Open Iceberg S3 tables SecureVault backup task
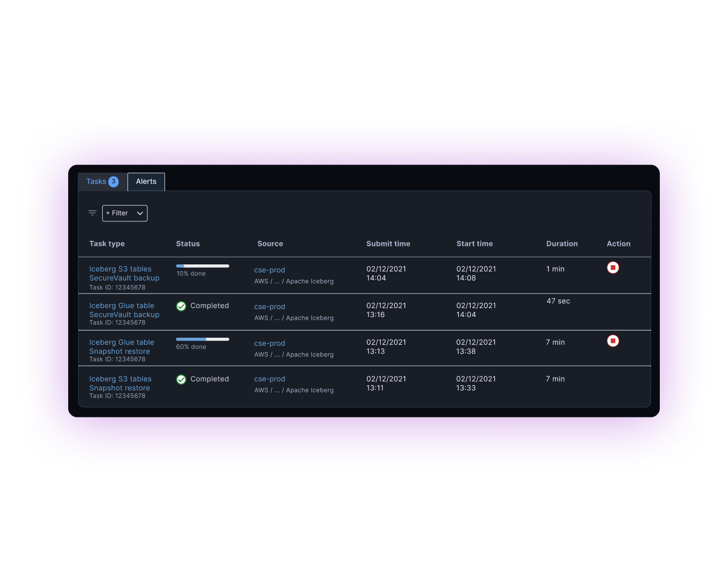Image resolution: width=728 pixels, height=582 pixels. click(124, 273)
